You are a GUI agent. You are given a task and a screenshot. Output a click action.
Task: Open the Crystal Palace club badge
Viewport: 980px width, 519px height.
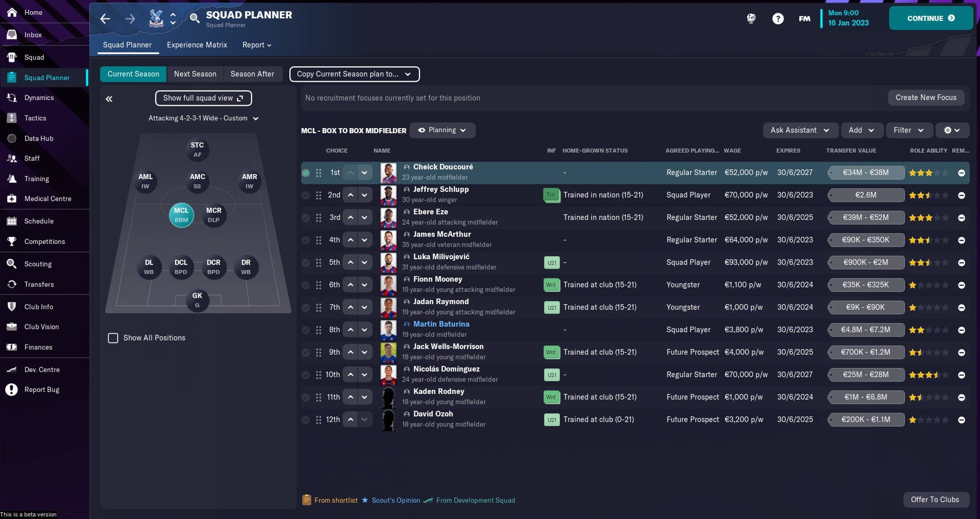pyautogui.click(x=156, y=19)
